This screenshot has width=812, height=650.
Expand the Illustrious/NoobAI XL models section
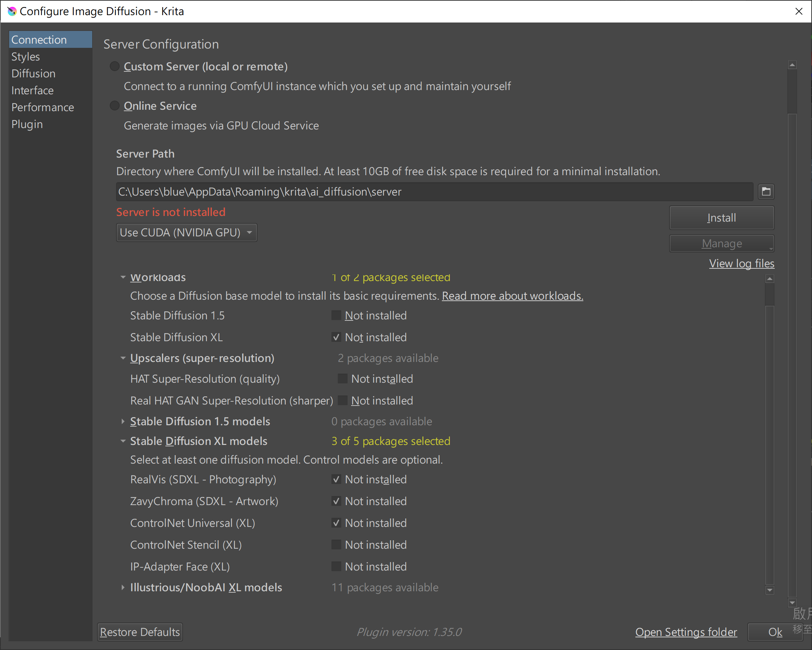123,587
